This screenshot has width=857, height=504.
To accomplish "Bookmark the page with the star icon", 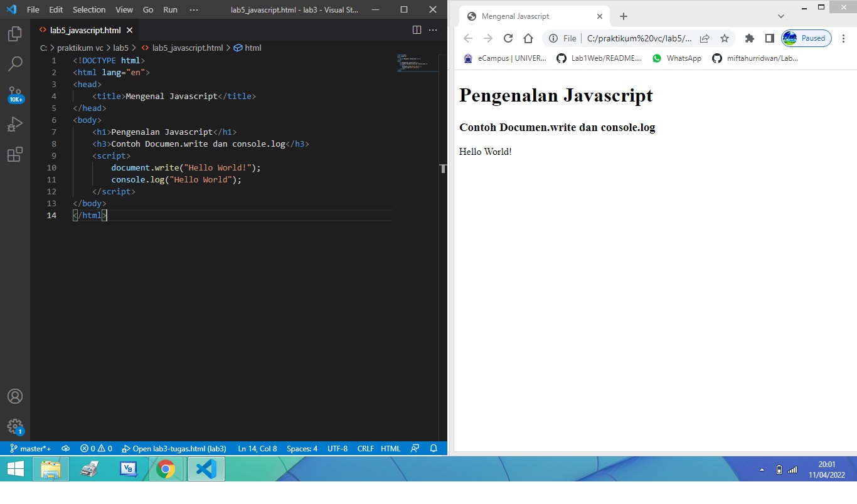I will [725, 38].
